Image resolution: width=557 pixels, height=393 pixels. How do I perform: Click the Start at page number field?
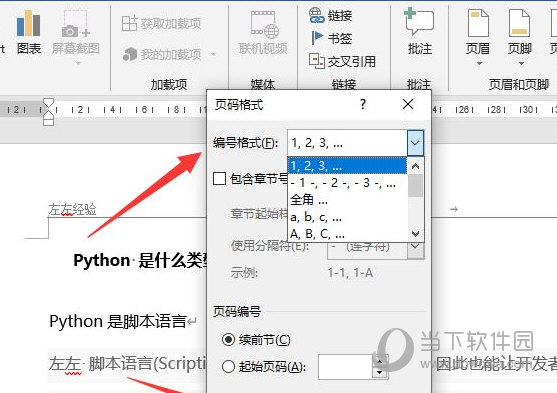[x=345, y=366]
